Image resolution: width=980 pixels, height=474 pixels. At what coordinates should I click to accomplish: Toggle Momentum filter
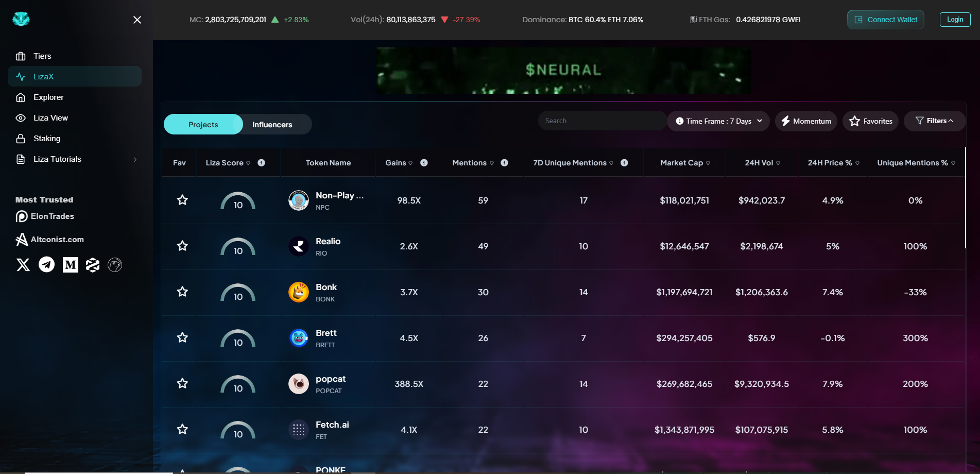(806, 121)
